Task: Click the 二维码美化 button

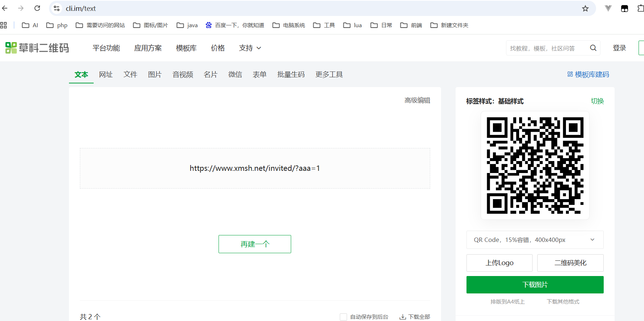Action: [x=570, y=263]
